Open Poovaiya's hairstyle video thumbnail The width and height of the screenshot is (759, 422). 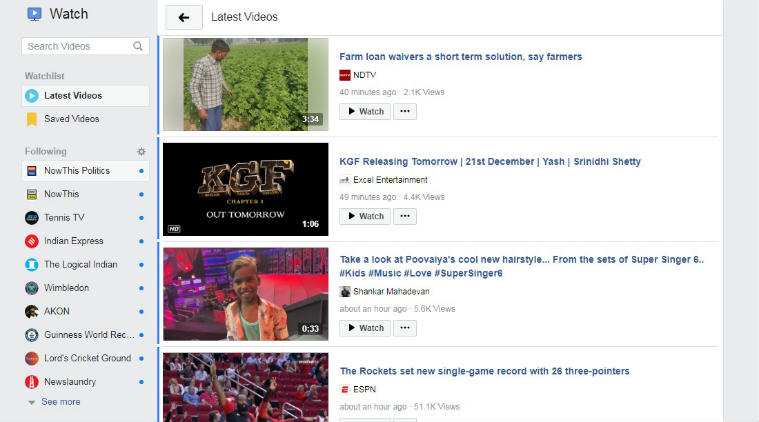coord(245,294)
